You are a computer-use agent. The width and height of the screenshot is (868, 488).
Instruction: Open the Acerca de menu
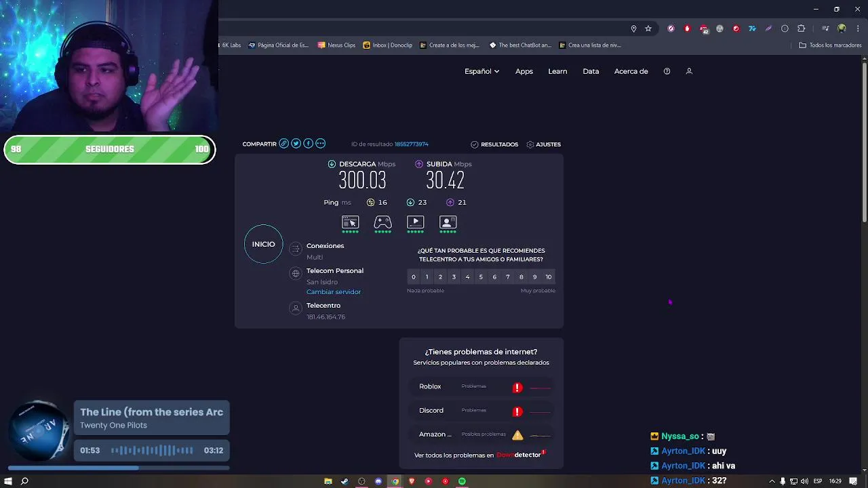(x=631, y=71)
